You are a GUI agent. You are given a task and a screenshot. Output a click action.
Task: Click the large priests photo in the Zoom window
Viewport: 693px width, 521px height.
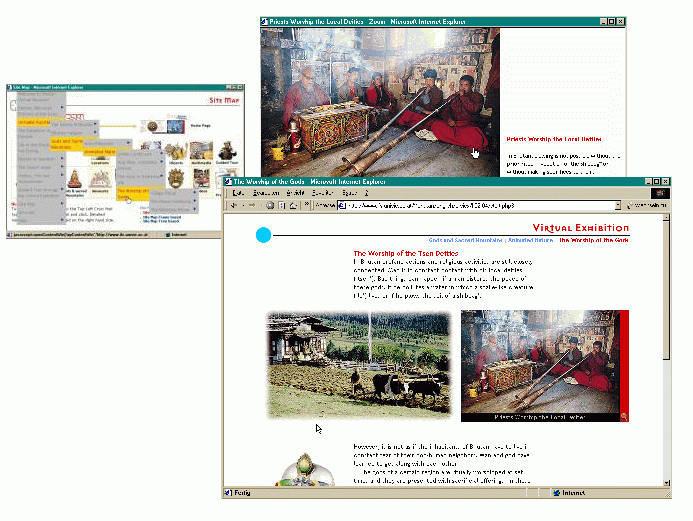pyautogui.click(x=380, y=103)
